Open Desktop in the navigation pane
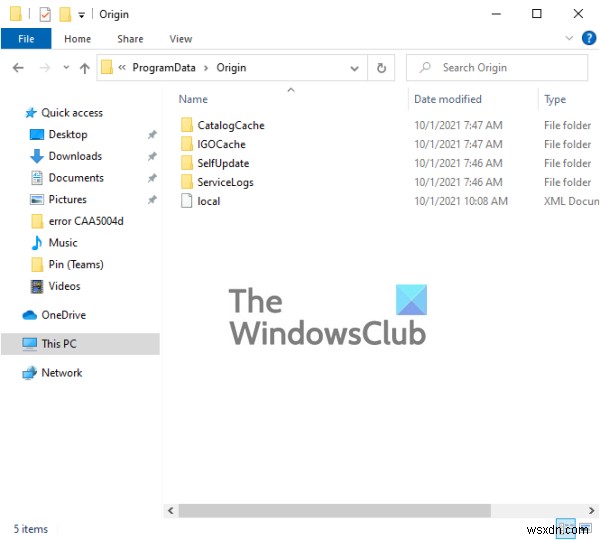This screenshot has width=600, height=540. [68, 135]
